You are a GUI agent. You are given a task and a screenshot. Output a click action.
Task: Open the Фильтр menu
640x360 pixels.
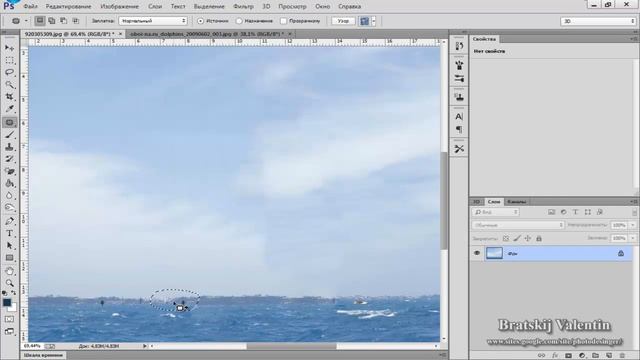pyautogui.click(x=243, y=7)
